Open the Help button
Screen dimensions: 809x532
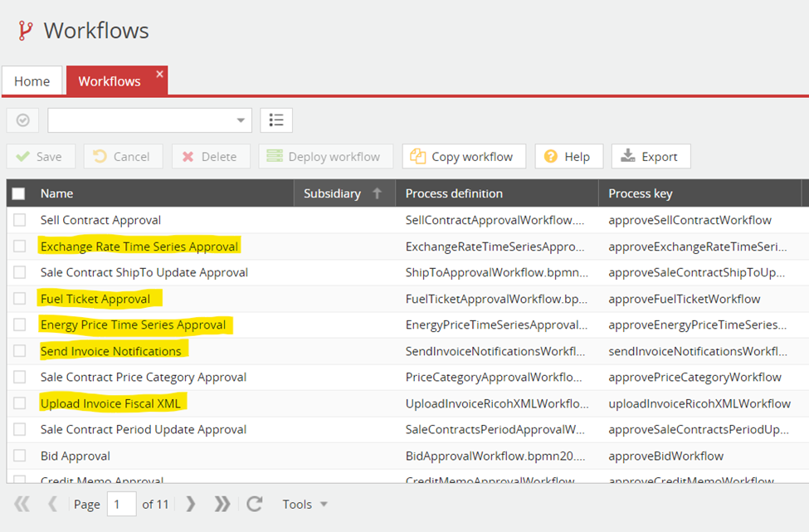click(x=568, y=156)
